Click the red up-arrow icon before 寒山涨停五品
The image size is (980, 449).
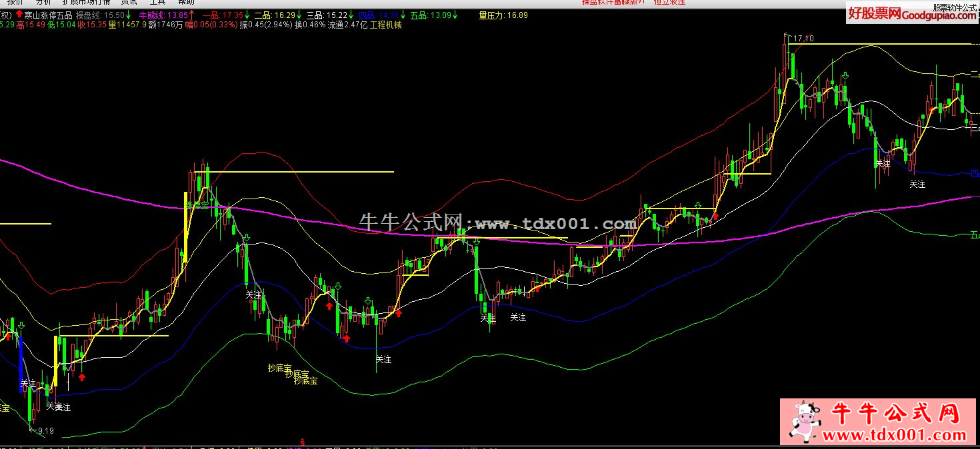click(19, 15)
